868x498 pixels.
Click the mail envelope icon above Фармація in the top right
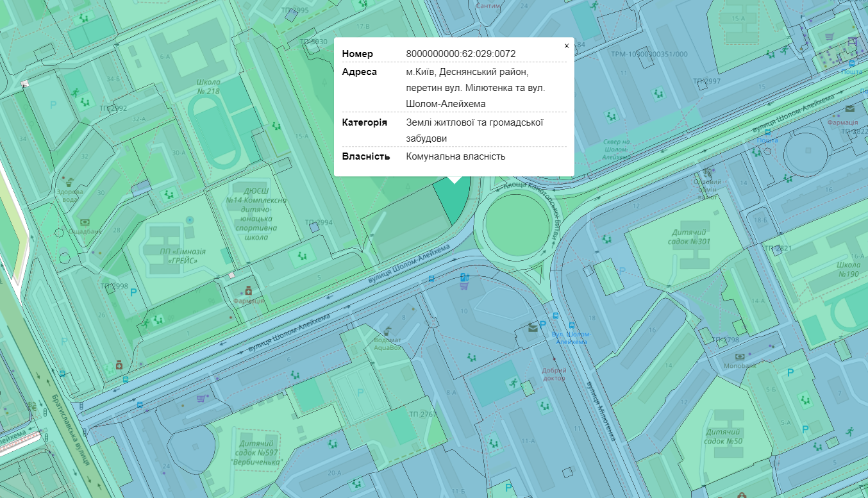(849, 108)
